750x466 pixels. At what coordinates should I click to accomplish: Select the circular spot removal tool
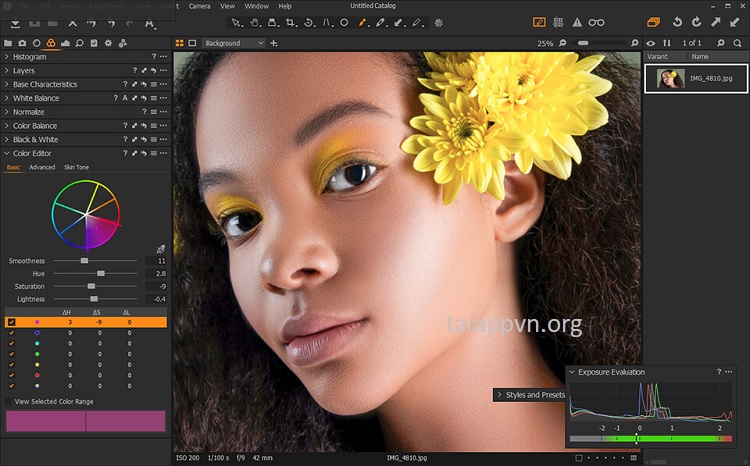pos(344,22)
